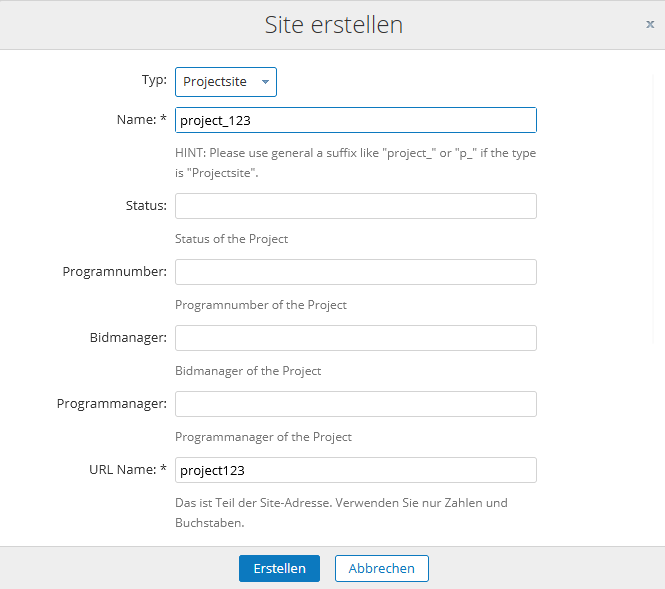Select the Bidmanager text field
Viewport: 665px width, 589px height.
tap(355, 338)
